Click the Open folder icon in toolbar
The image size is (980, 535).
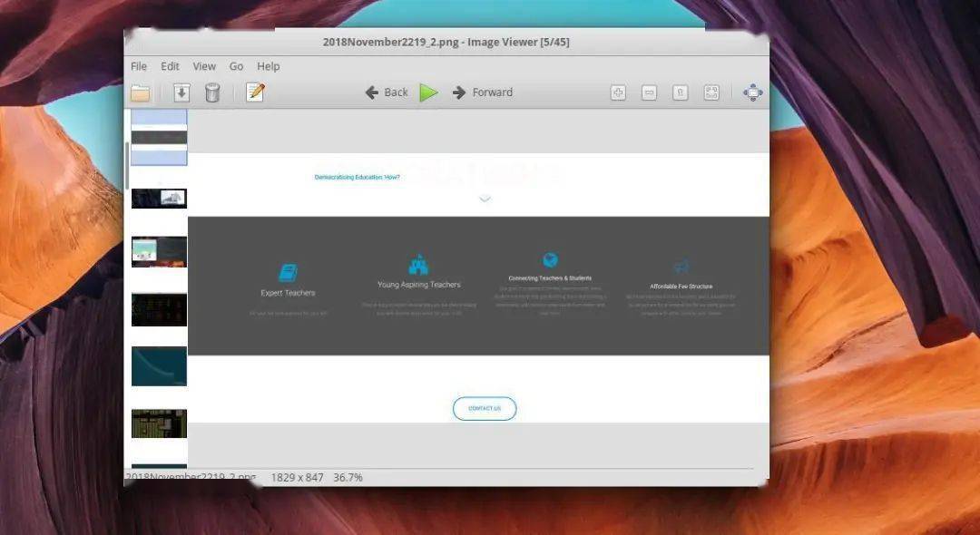[140, 92]
